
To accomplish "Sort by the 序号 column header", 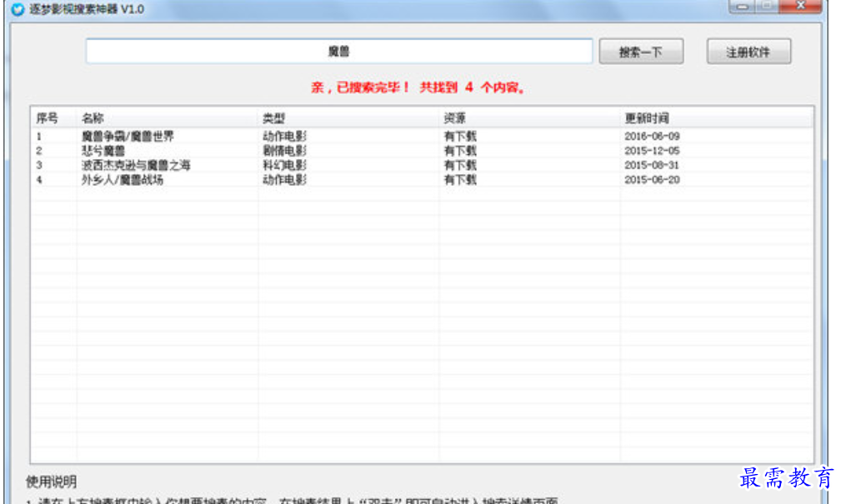I will 48,117.
